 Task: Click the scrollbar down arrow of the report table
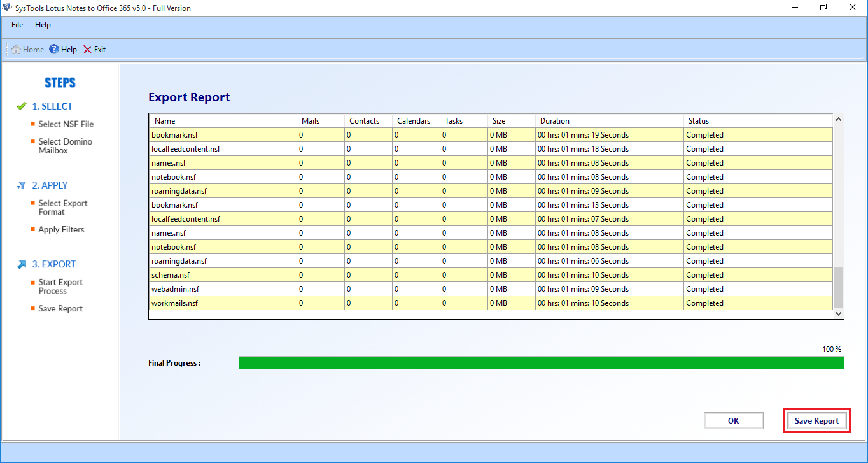[837, 313]
